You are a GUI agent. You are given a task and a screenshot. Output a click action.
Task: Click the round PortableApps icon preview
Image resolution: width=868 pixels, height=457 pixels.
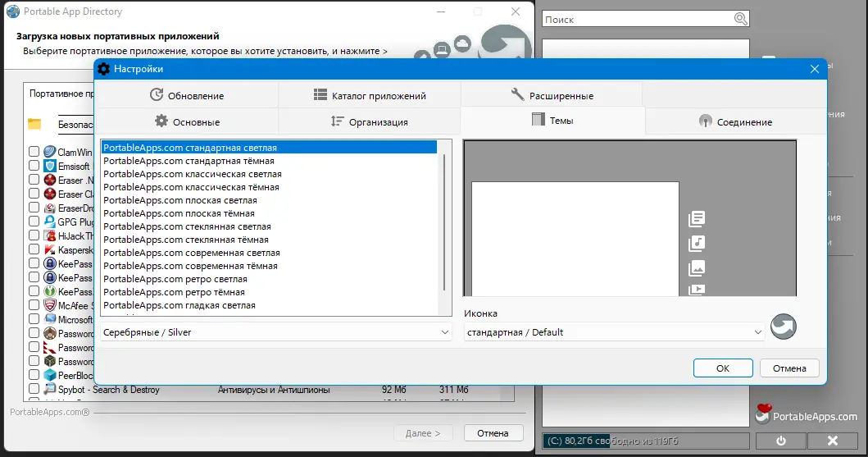[784, 327]
